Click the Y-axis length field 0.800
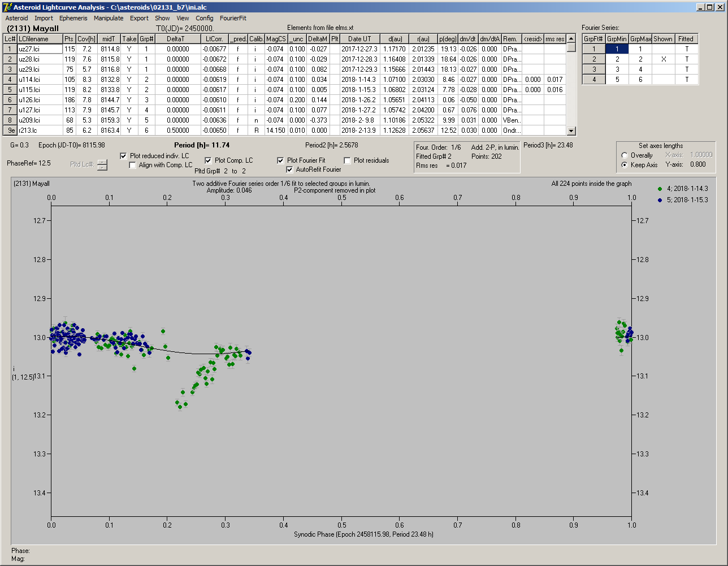728x566 pixels. coord(698,165)
